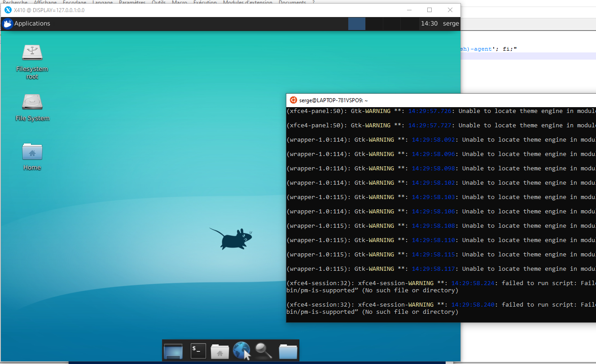The height and width of the screenshot is (364, 596).
Task: Open the Encodage menu in Notepad++
Action: click(74, 2)
